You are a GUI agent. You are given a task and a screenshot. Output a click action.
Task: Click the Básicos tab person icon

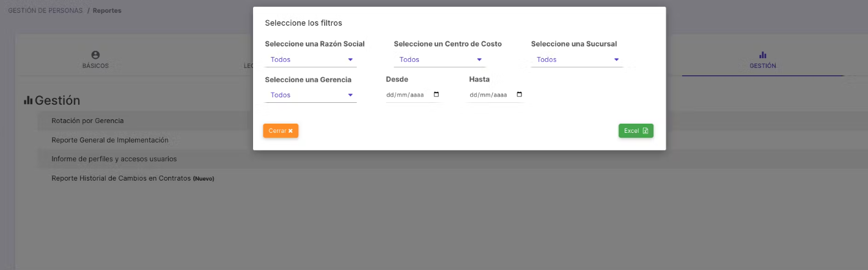95,55
